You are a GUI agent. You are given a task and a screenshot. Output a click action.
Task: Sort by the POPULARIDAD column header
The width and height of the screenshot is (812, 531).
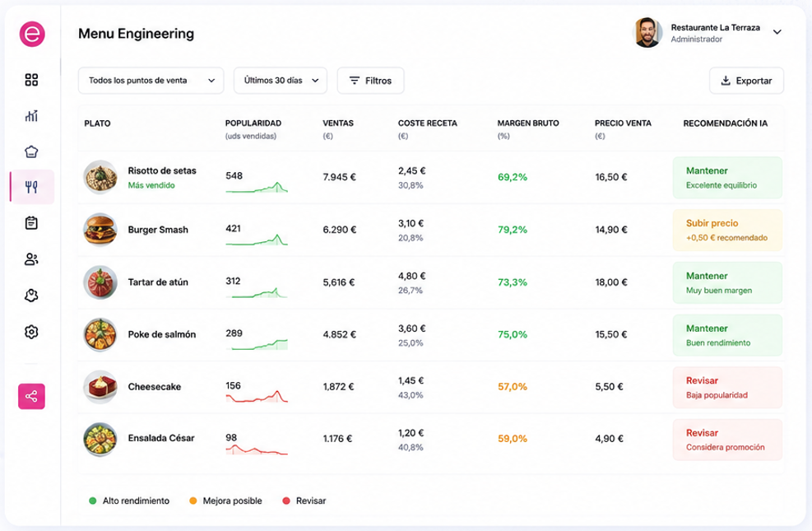pos(253,123)
